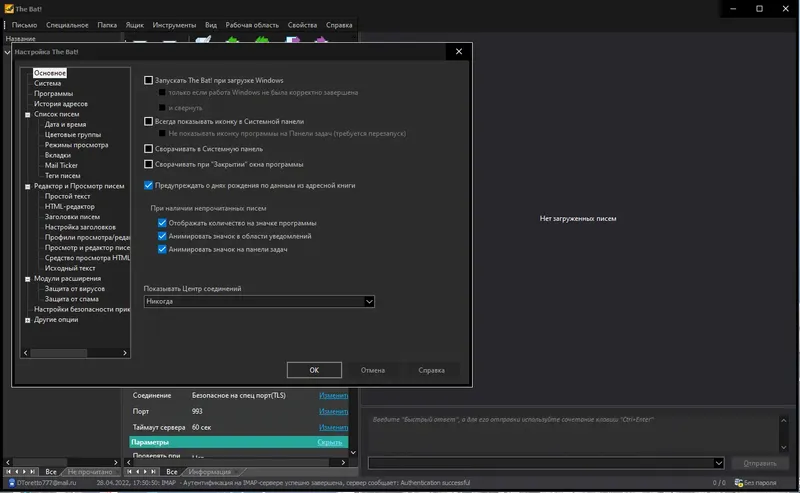
Task: Expand Другие опции tree node
Action: point(28,321)
